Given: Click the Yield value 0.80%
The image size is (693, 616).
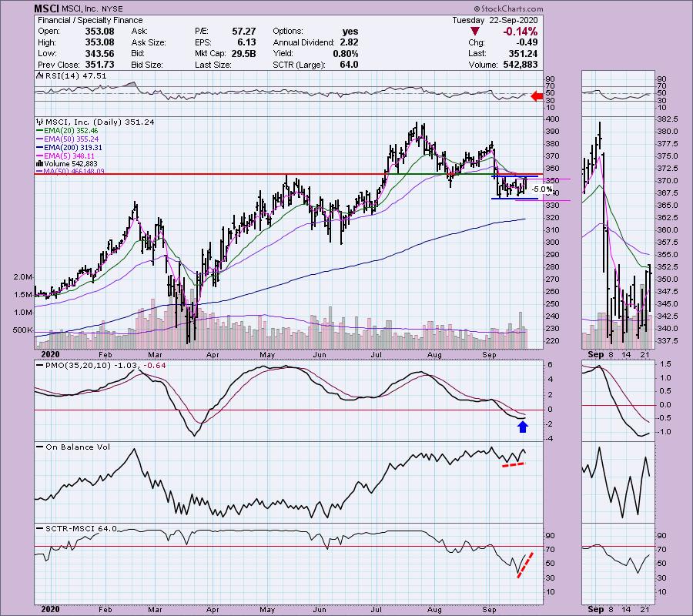Looking at the screenshot, I should click(x=346, y=53).
